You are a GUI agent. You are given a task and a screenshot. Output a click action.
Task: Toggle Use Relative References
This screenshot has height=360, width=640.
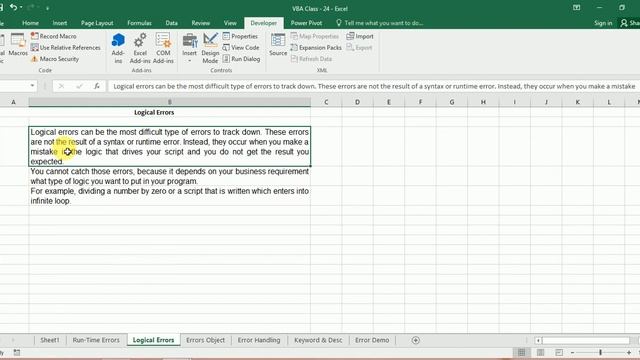point(65,48)
